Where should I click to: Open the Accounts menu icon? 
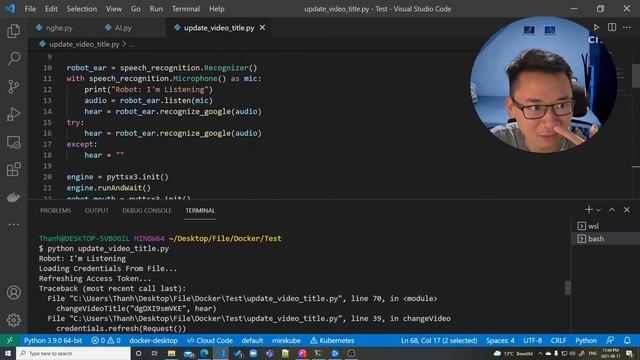point(13,292)
